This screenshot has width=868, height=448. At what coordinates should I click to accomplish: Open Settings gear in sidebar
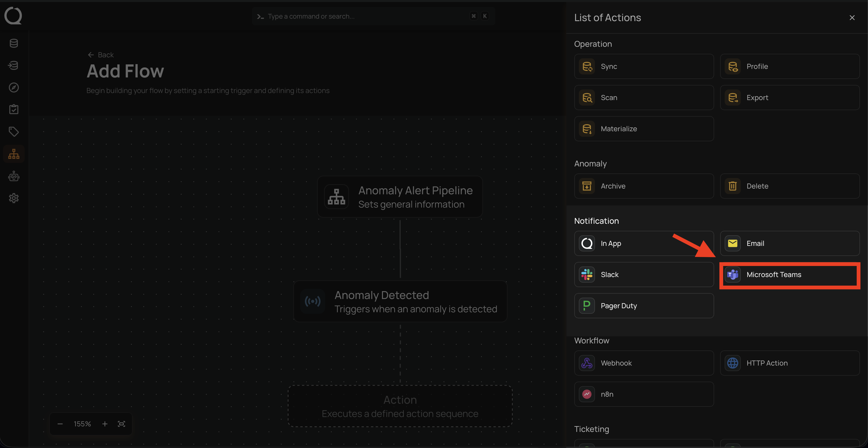click(x=14, y=198)
